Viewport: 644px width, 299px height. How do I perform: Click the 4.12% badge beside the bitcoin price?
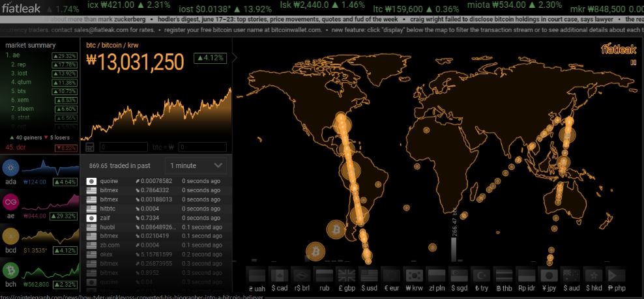(210, 58)
